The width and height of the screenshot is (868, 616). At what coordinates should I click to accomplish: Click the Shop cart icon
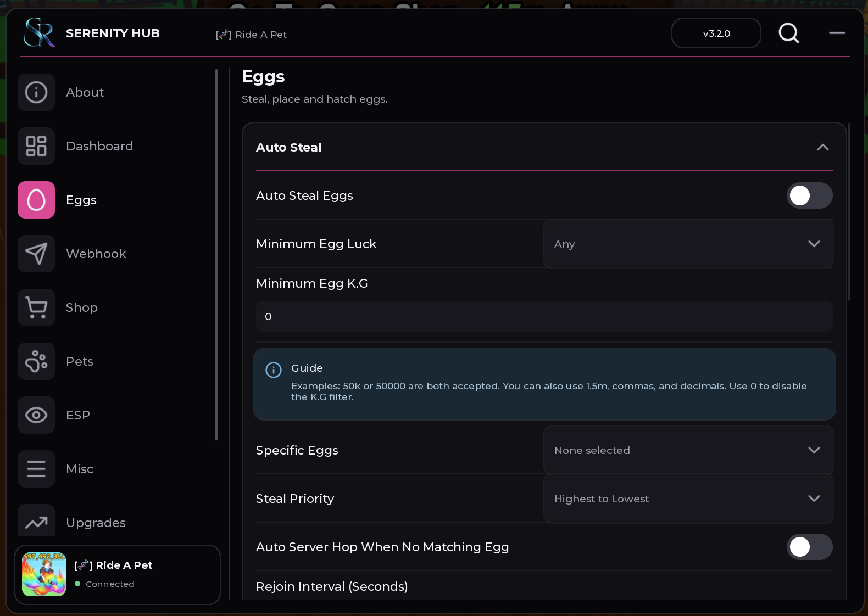[36, 307]
